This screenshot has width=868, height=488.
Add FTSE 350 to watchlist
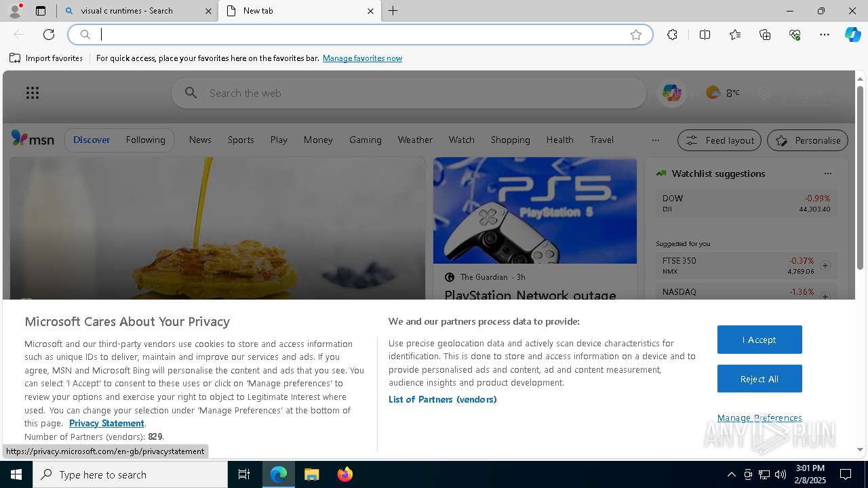coord(825,266)
